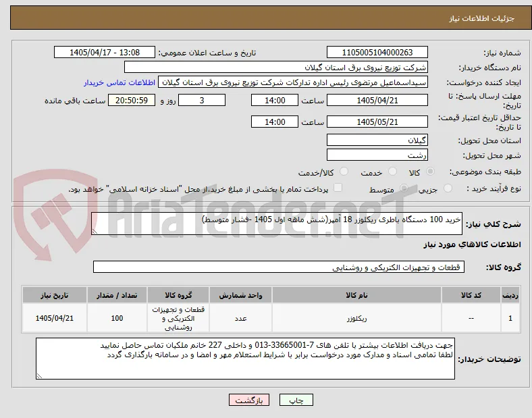This screenshot has width=532, height=418.
Task: Click the goods group cell in table row
Action: (178, 318)
